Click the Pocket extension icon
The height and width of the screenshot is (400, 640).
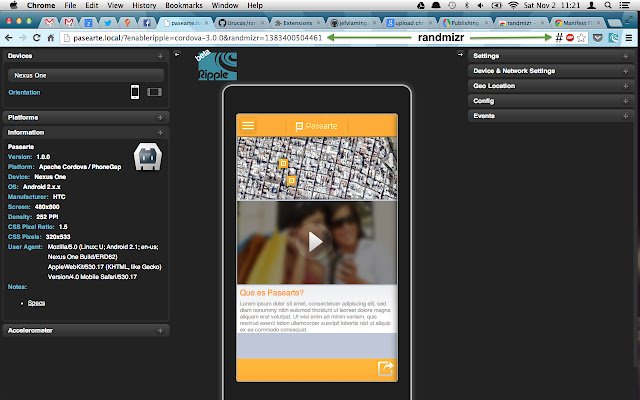point(598,38)
